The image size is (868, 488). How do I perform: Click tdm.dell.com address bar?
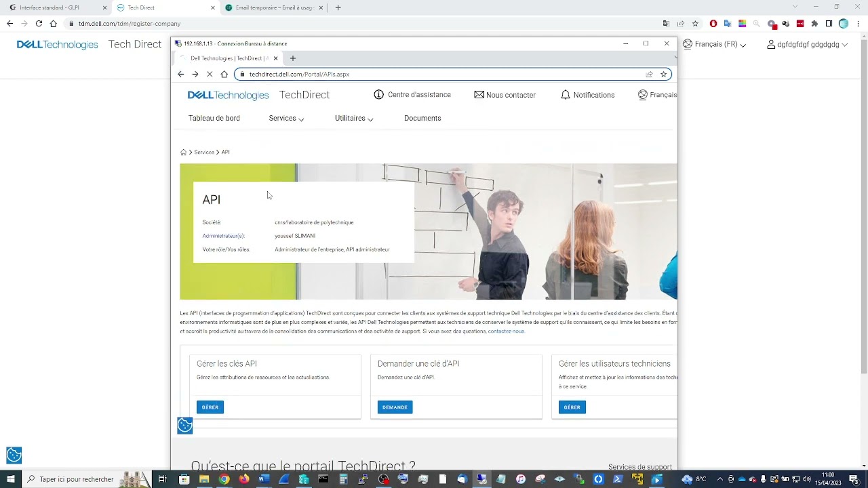[x=363, y=23]
